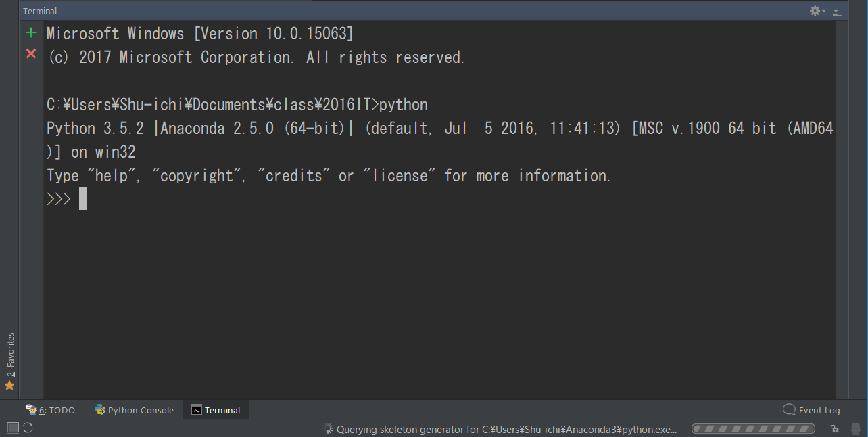
Task: Click the spinner icon before Querying text
Action: click(x=329, y=429)
